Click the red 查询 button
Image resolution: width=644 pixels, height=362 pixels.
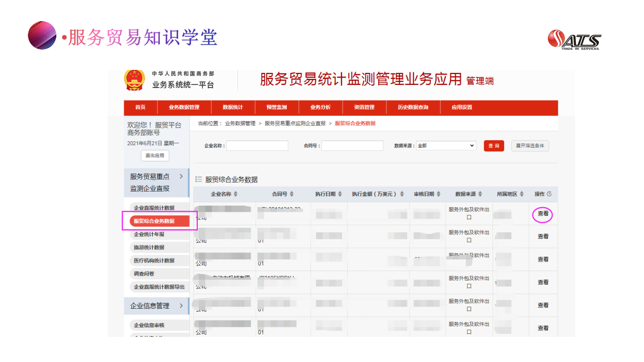(x=494, y=146)
